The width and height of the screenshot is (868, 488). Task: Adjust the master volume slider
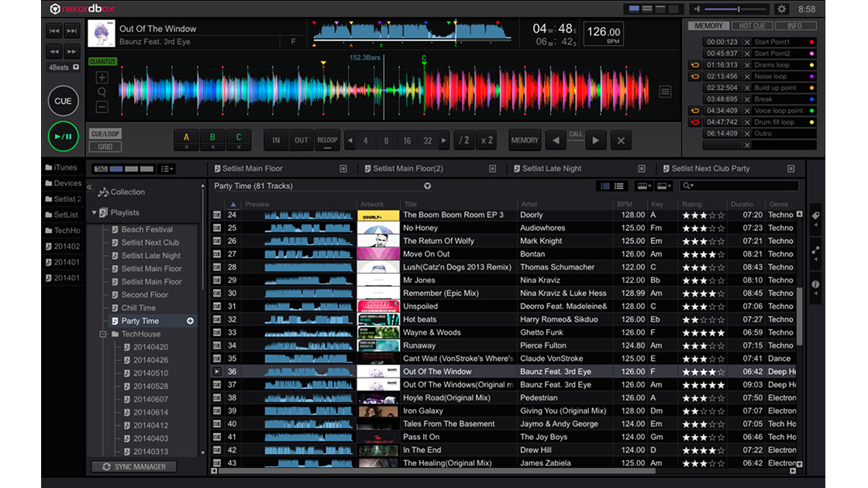pos(735,9)
